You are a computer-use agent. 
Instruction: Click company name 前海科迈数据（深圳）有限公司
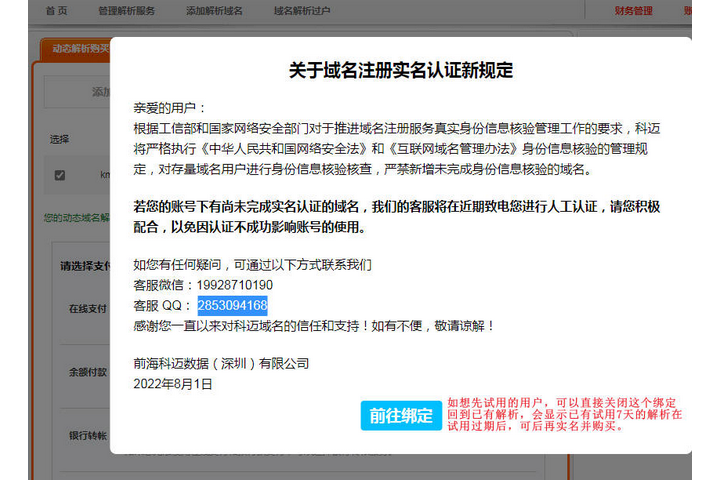221,364
